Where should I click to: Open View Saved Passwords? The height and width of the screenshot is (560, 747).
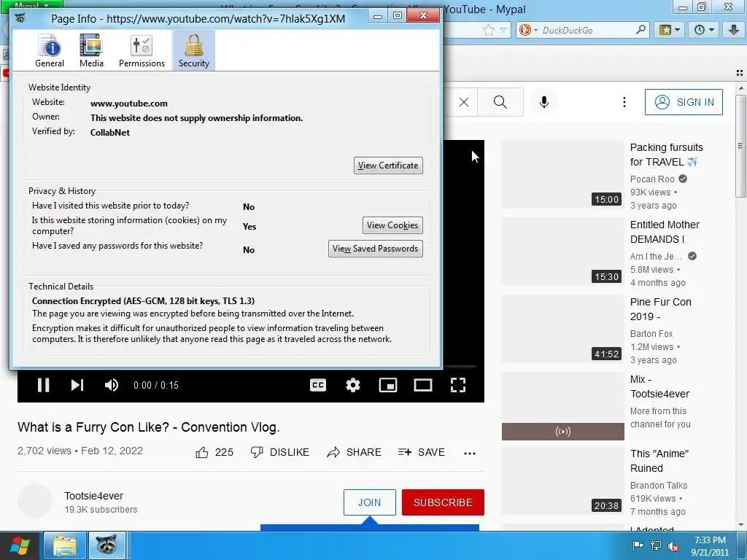pos(375,249)
